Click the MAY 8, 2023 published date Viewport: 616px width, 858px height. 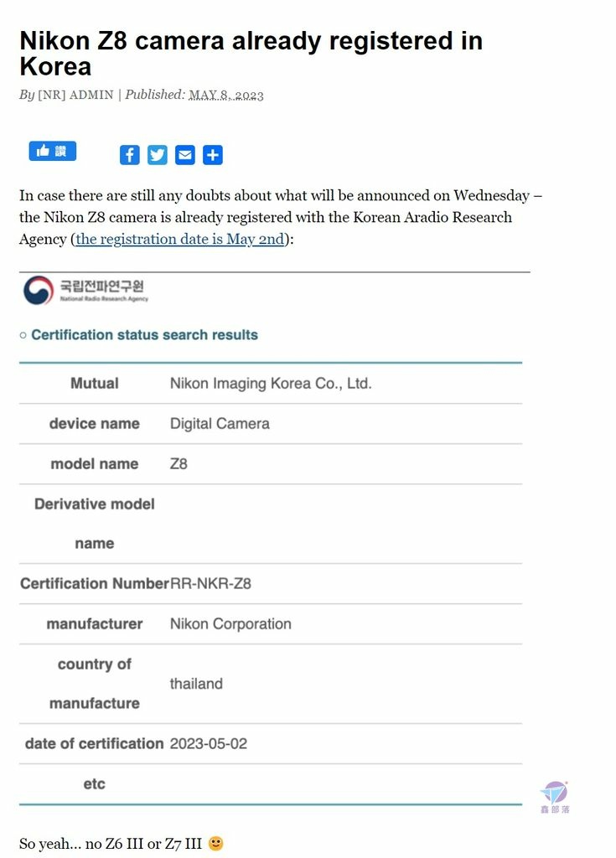(x=226, y=96)
